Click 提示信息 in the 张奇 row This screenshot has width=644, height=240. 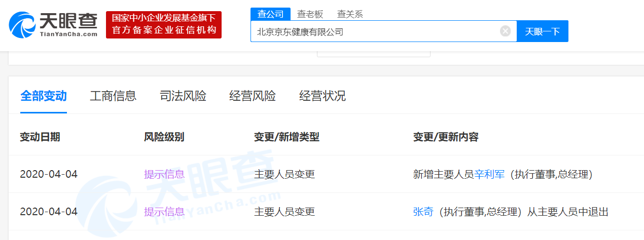point(164,212)
